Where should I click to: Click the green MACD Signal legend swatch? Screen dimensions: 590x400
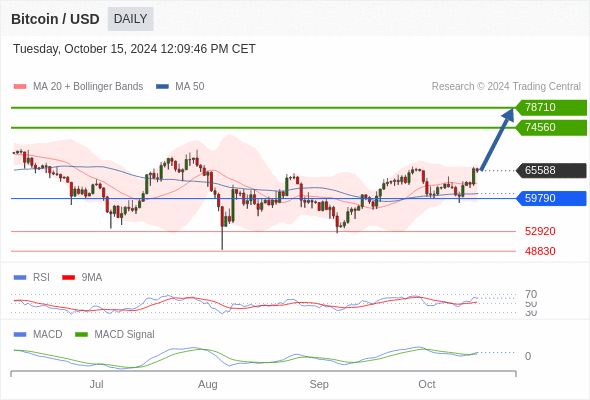click(81, 335)
